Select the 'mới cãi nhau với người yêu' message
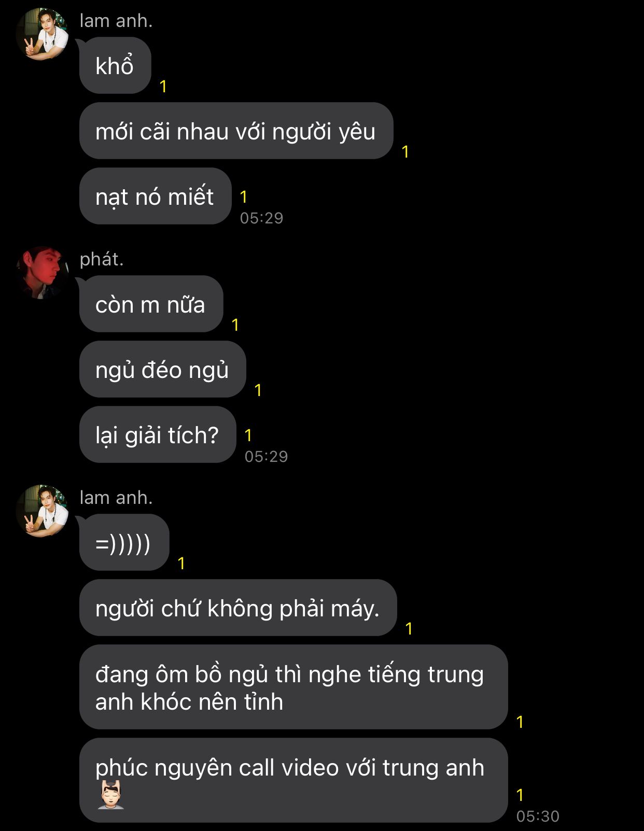This screenshot has width=644, height=831. [x=236, y=131]
